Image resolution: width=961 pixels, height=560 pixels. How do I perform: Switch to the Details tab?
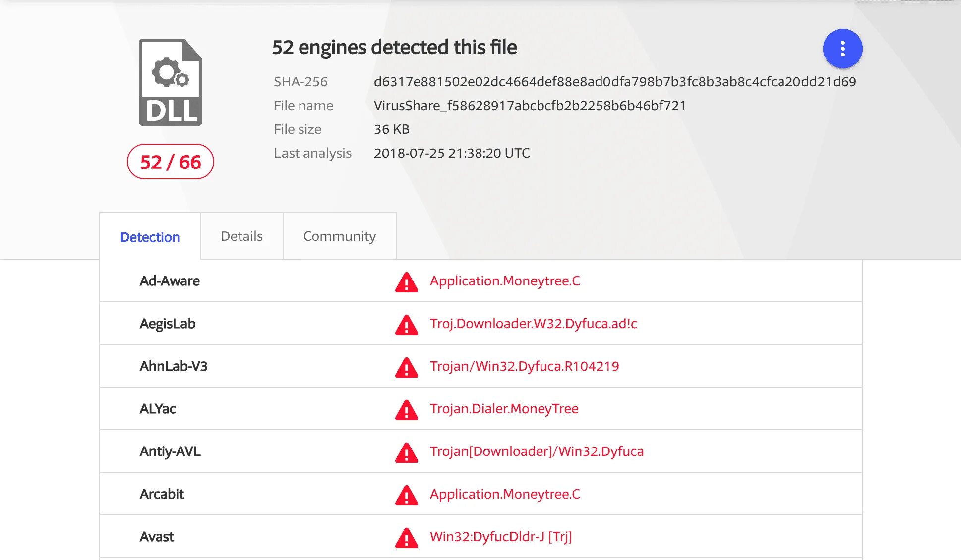coord(241,236)
